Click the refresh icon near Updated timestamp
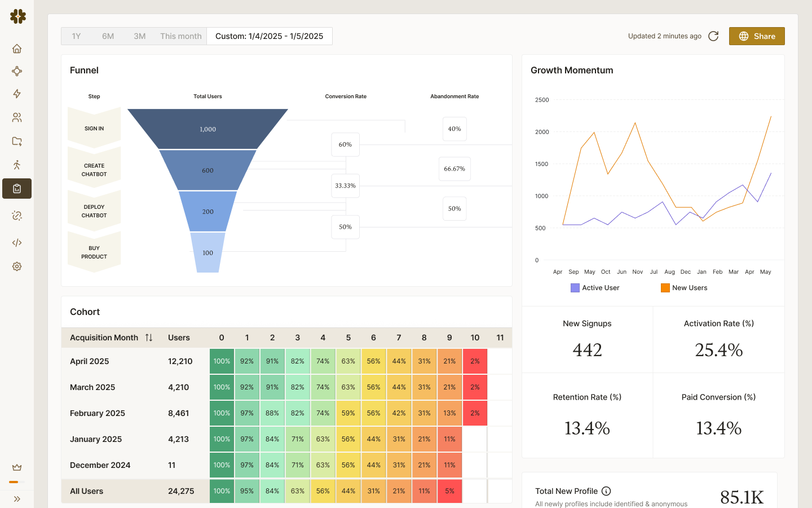812x508 pixels. (713, 36)
